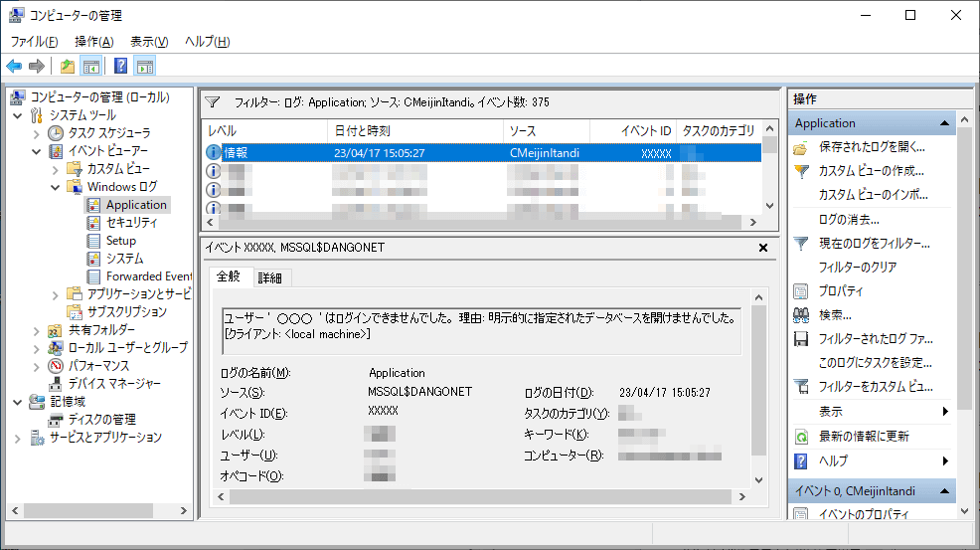
Task: Expand the タスク スケジューラ tree node
Action: pos(38,133)
